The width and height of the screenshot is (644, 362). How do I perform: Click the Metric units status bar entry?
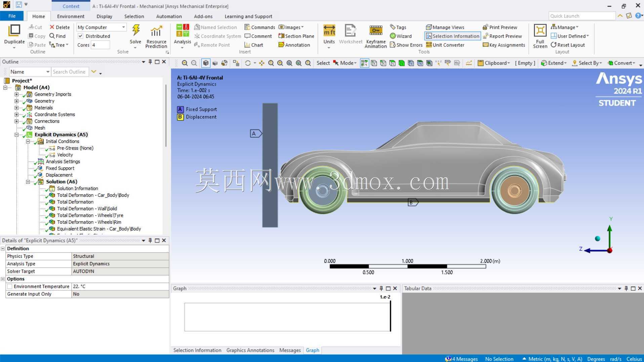pyautogui.click(x=552, y=359)
